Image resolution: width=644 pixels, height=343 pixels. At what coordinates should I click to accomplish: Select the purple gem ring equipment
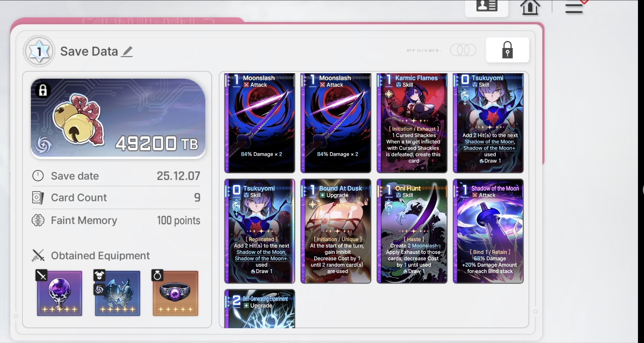click(x=176, y=293)
